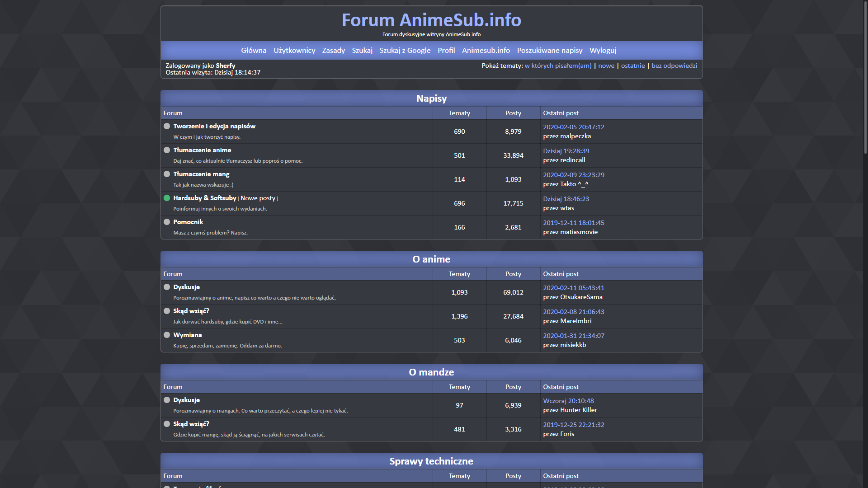Open the O mandze section header
The width and height of the screenshot is (868, 488).
(431, 372)
